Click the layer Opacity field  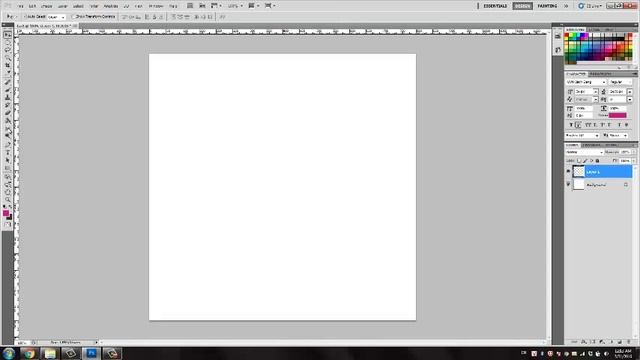coord(625,152)
